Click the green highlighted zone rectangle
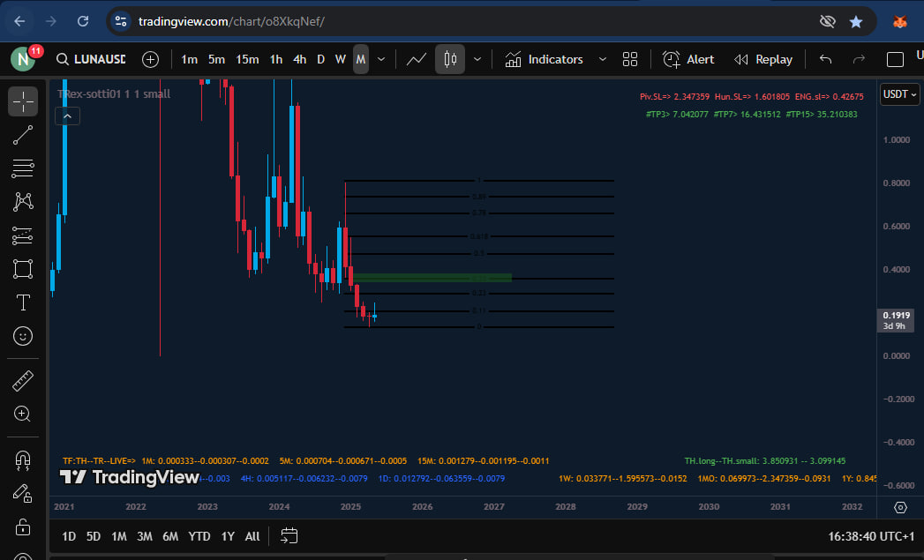 pyautogui.click(x=432, y=278)
